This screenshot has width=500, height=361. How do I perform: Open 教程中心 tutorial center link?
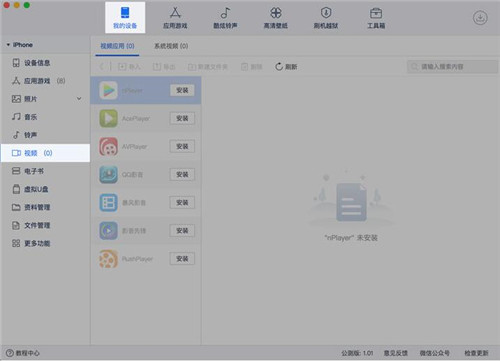point(23,353)
